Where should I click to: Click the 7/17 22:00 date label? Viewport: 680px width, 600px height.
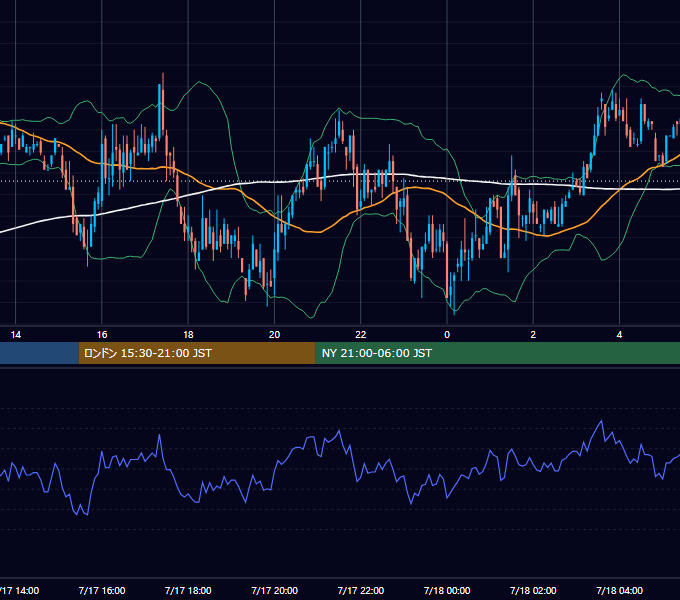tap(361, 590)
